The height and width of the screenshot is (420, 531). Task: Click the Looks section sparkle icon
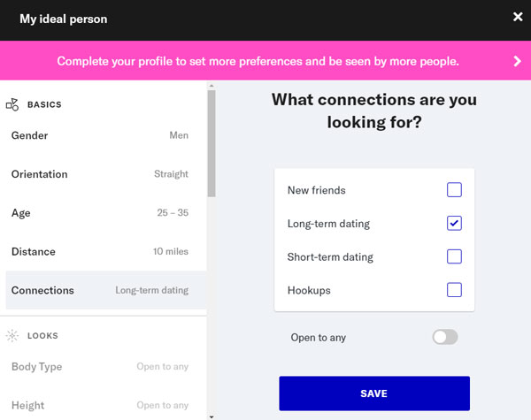[x=12, y=336]
